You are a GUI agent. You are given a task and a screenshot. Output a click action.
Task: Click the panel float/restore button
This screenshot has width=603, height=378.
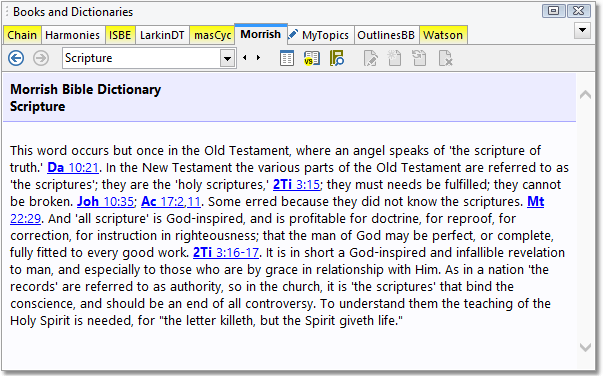coord(553,11)
